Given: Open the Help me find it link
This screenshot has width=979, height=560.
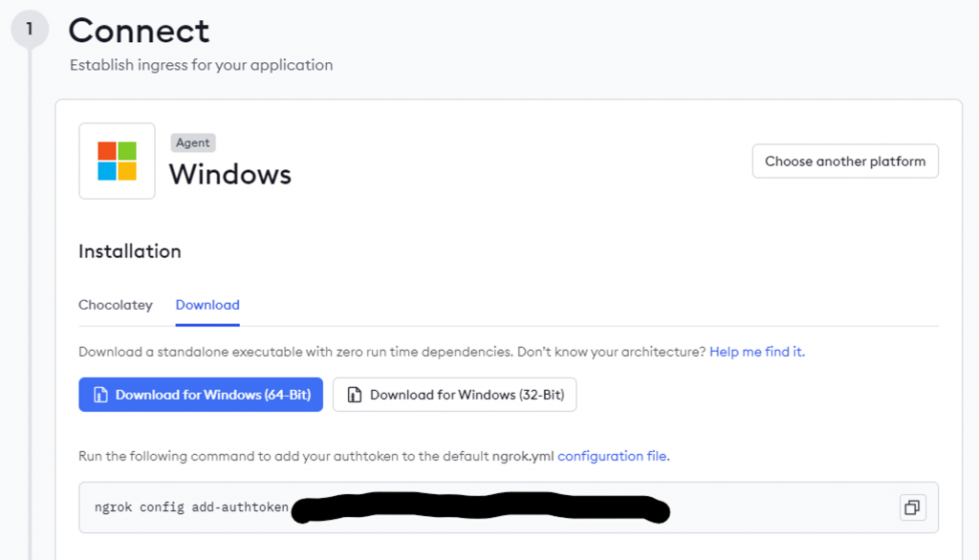Looking at the screenshot, I should click(x=756, y=352).
